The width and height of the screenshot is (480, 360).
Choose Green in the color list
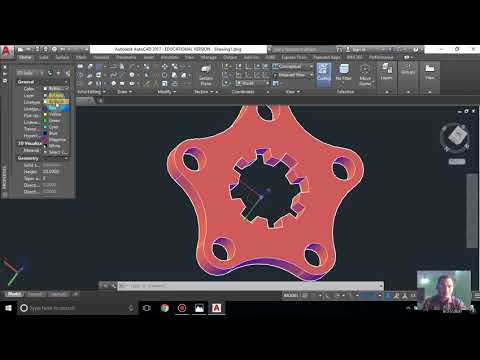tap(56, 121)
